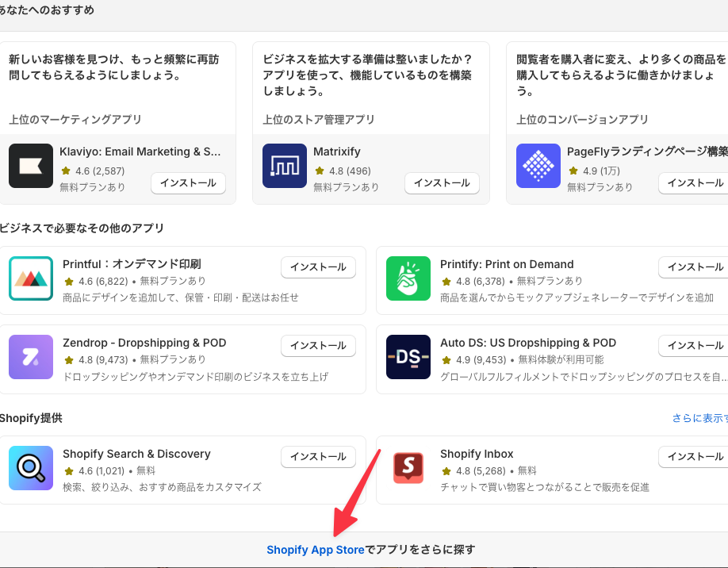Screen dimensions: 728x568
Task: Install Printify Print on Demand
Action: pos(695,267)
